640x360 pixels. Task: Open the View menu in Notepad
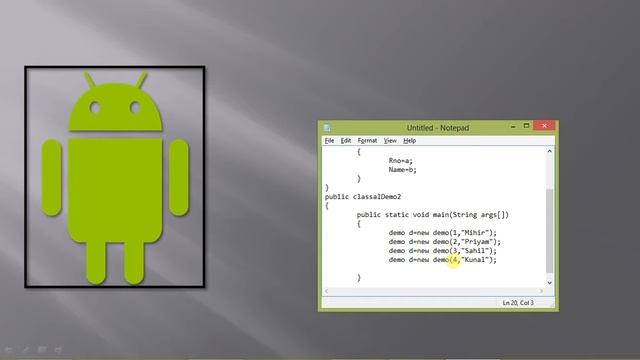390,140
